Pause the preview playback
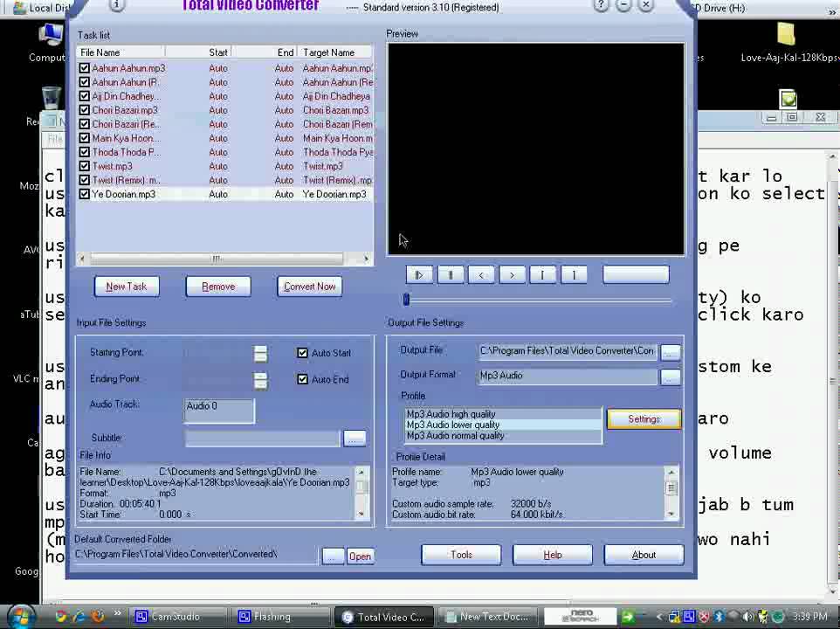 450,275
